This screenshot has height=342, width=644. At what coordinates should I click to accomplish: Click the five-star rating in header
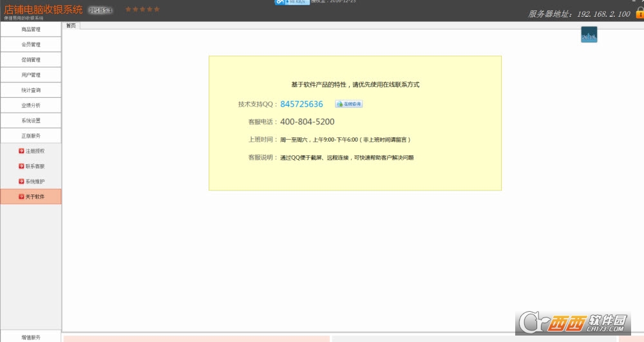pyautogui.click(x=142, y=9)
